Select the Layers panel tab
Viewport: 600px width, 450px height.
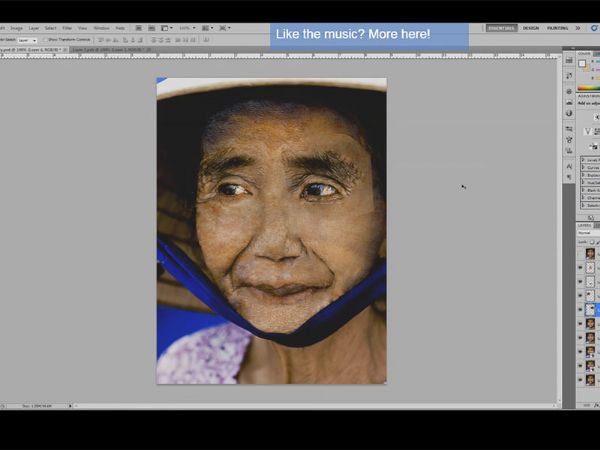point(585,225)
